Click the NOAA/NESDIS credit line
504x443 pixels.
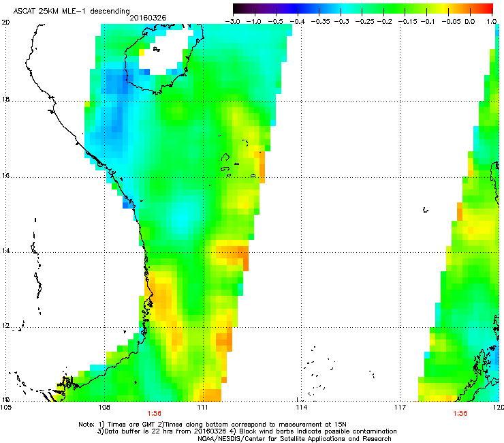click(x=294, y=439)
